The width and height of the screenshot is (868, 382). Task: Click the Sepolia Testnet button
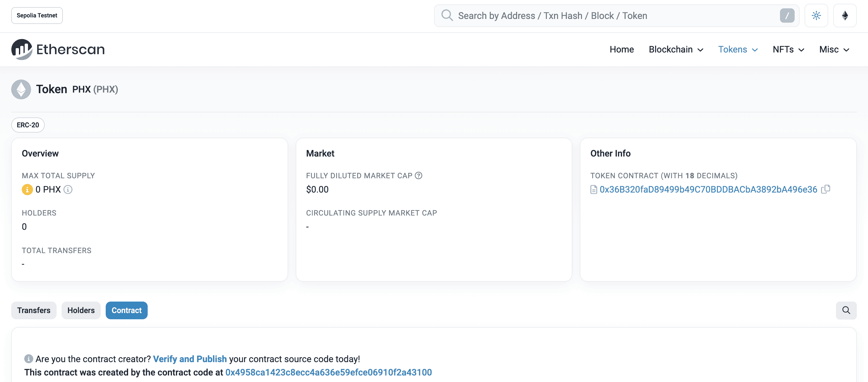[x=37, y=16]
